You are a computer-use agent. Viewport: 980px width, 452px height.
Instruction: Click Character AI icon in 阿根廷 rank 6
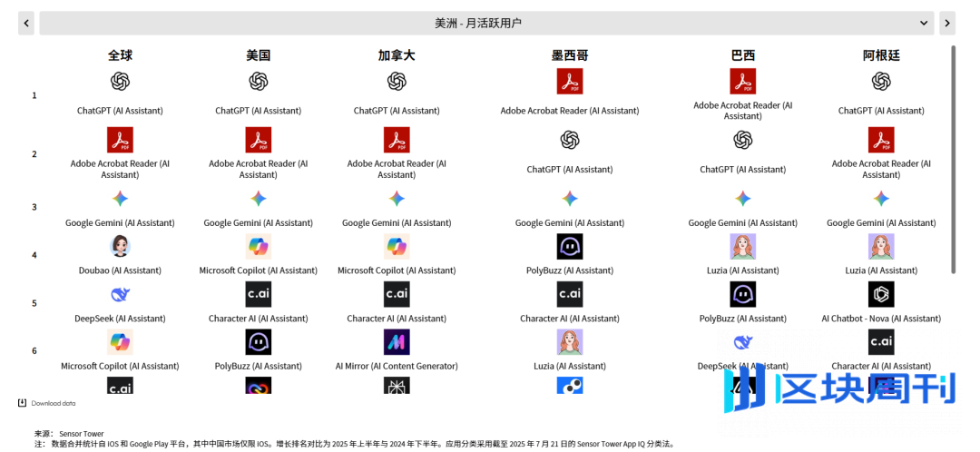pyautogui.click(x=880, y=342)
